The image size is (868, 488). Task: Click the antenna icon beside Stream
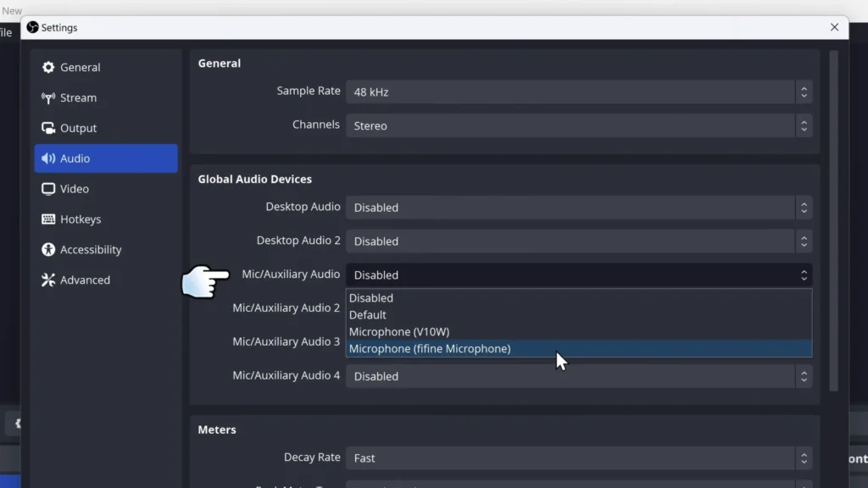[x=48, y=98]
